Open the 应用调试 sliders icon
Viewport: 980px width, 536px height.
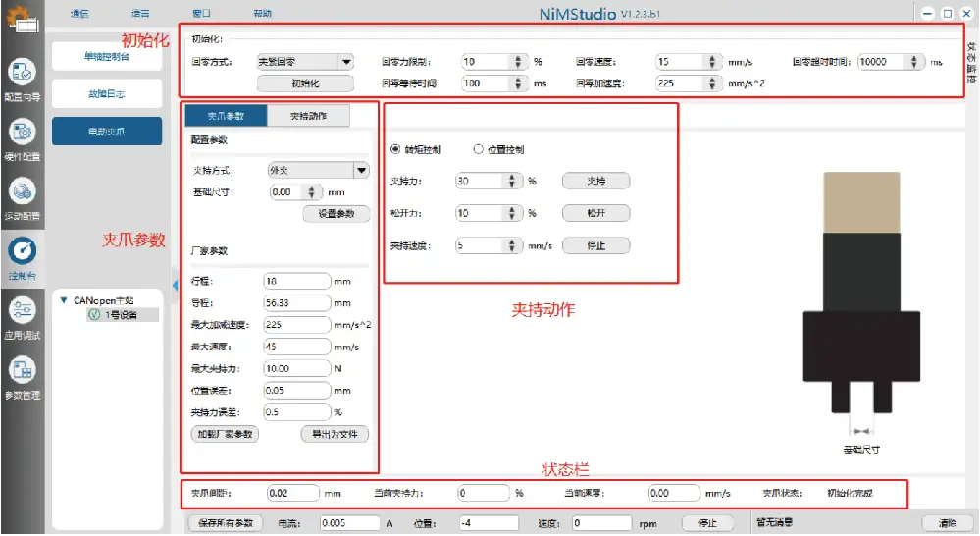[22, 311]
